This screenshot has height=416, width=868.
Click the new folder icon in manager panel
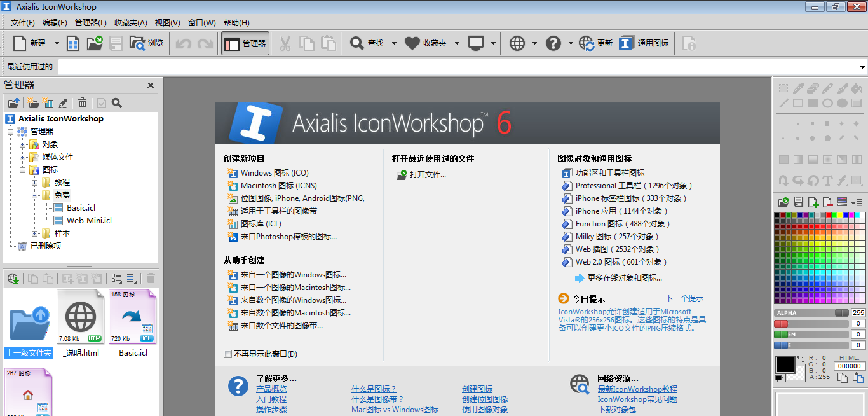[x=32, y=103]
